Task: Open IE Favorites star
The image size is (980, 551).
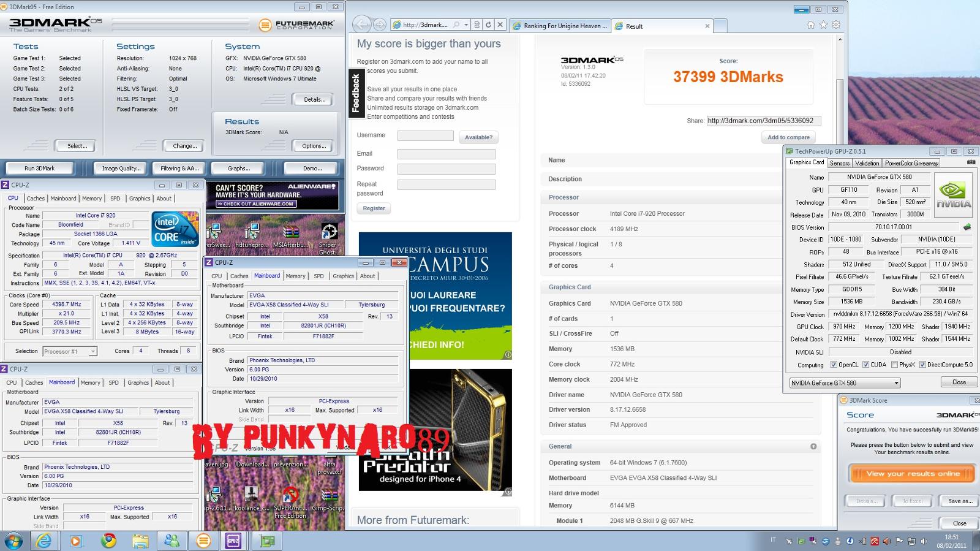Action: (823, 25)
